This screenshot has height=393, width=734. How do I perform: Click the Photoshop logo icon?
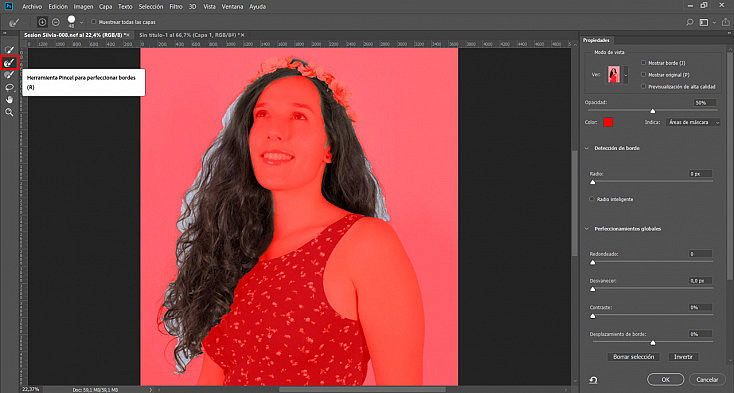[x=8, y=6]
